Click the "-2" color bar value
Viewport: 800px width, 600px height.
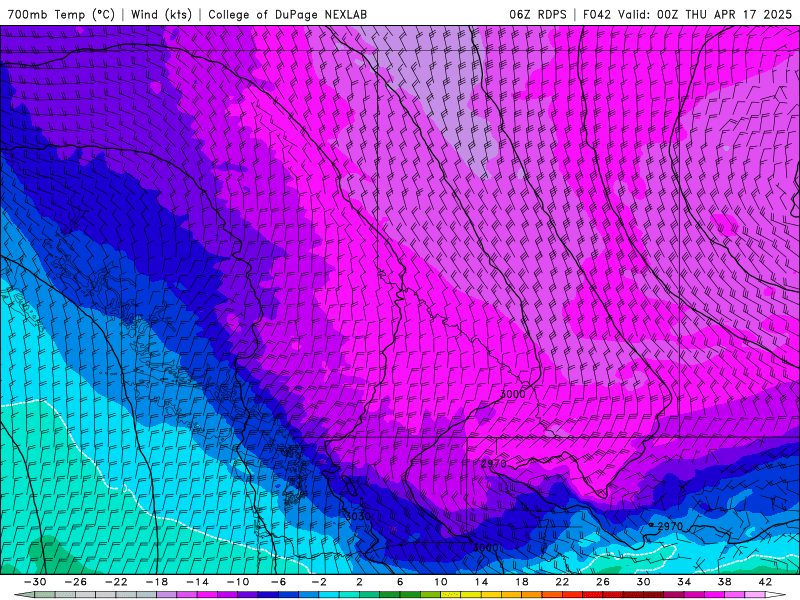[x=319, y=582]
